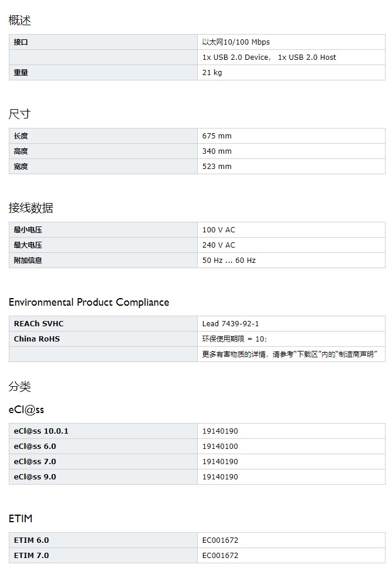Select the eCl@ss 6.0 code 19140100
Viewport: 392px width, 568px height.
coord(220,447)
